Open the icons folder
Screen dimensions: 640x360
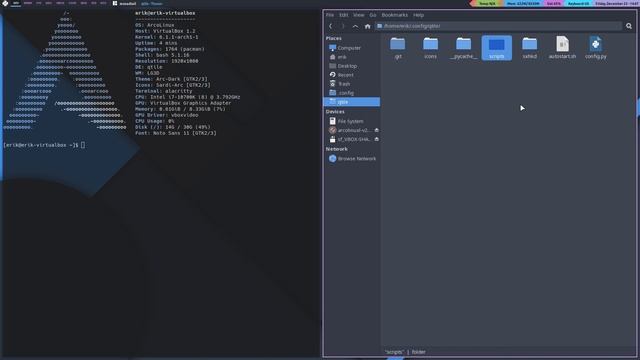click(x=430, y=48)
